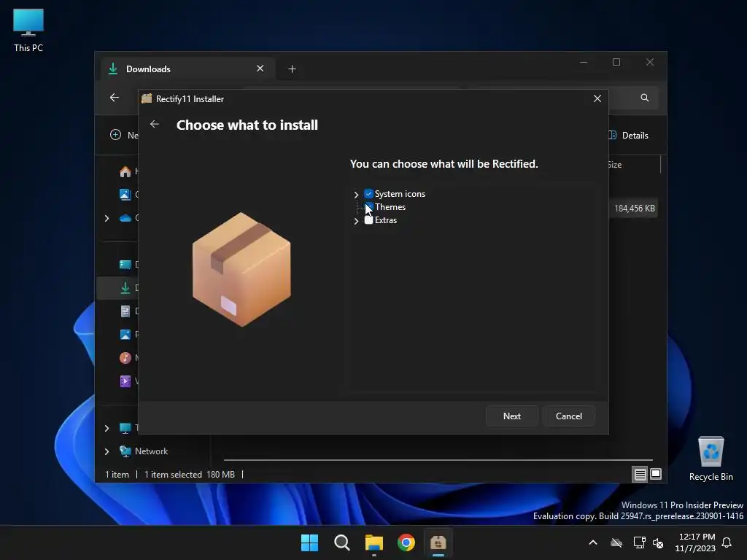The image size is (747, 560).
Task: Open OneDrive cloud in sidebar
Action: [125, 218]
